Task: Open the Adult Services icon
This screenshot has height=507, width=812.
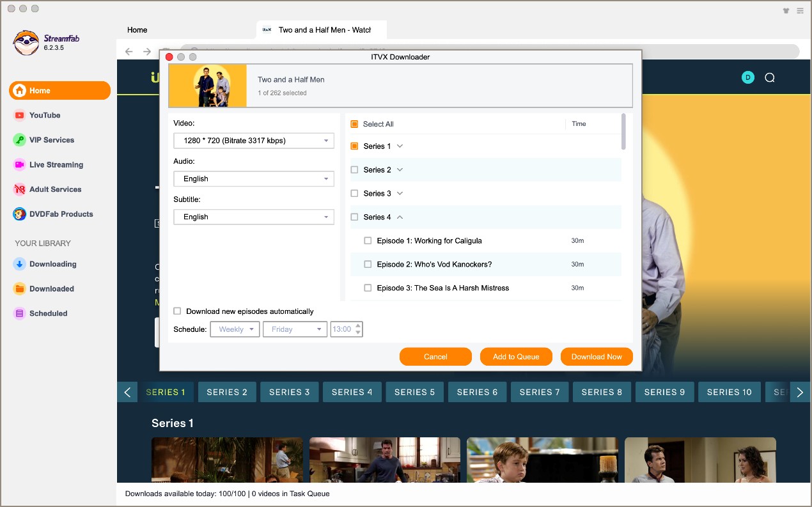Action: (x=19, y=189)
